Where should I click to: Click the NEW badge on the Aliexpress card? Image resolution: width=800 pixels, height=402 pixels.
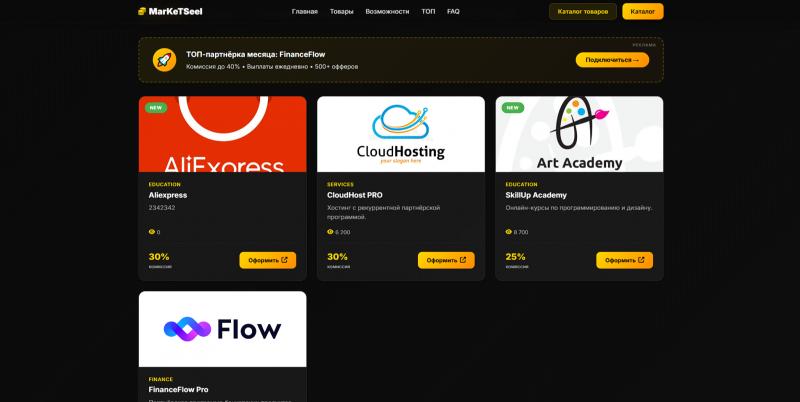tap(156, 108)
